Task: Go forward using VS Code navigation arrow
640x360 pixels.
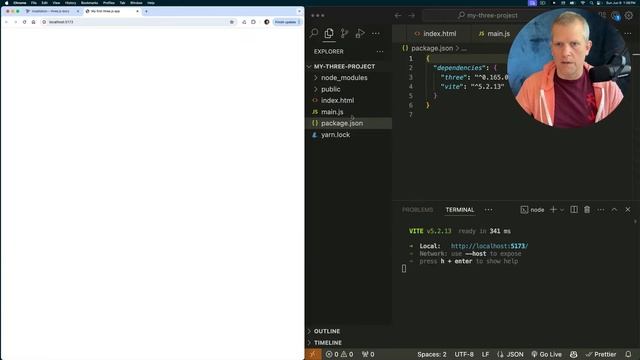Action: click(x=411, y=16)
